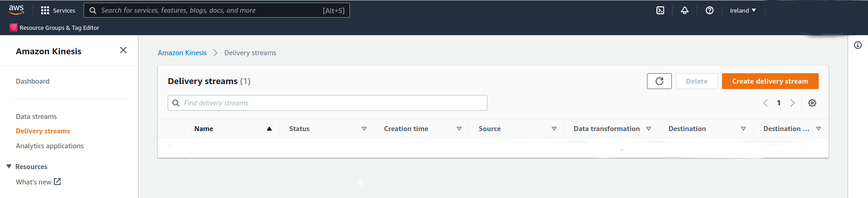Sort by Name ascending arrow
868x198 pixels.
pos(269,129)
